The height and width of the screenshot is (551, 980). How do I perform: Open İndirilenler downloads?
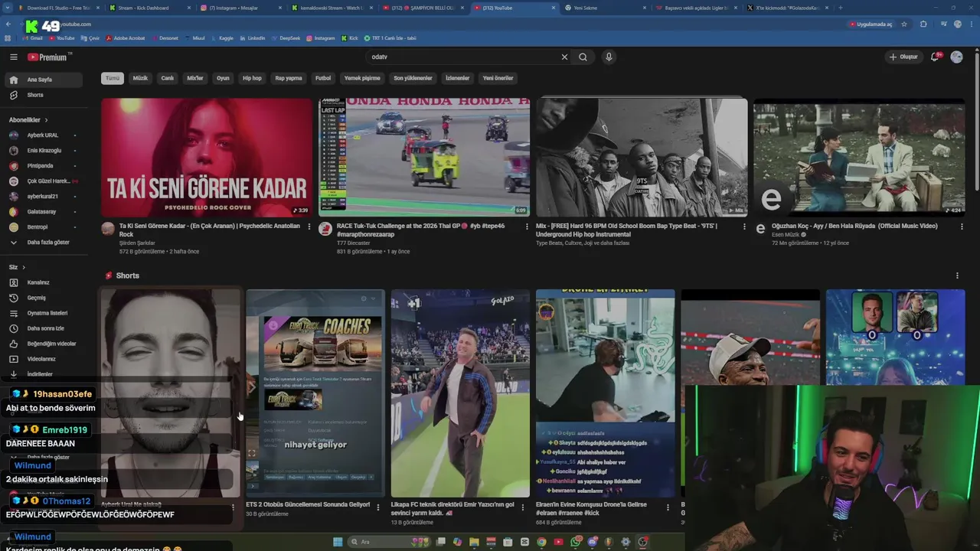click(x=44, y=374)
